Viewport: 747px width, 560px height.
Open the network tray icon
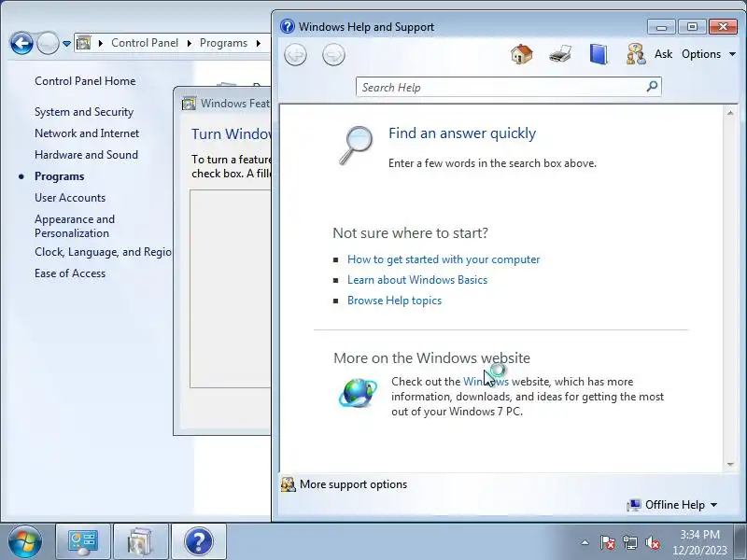point(630,542)
